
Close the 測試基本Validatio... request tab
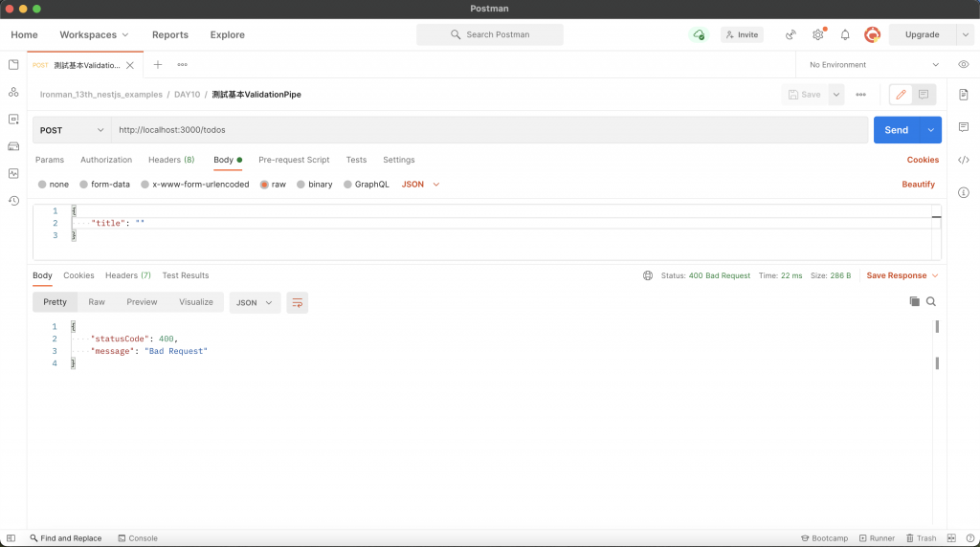130,65
